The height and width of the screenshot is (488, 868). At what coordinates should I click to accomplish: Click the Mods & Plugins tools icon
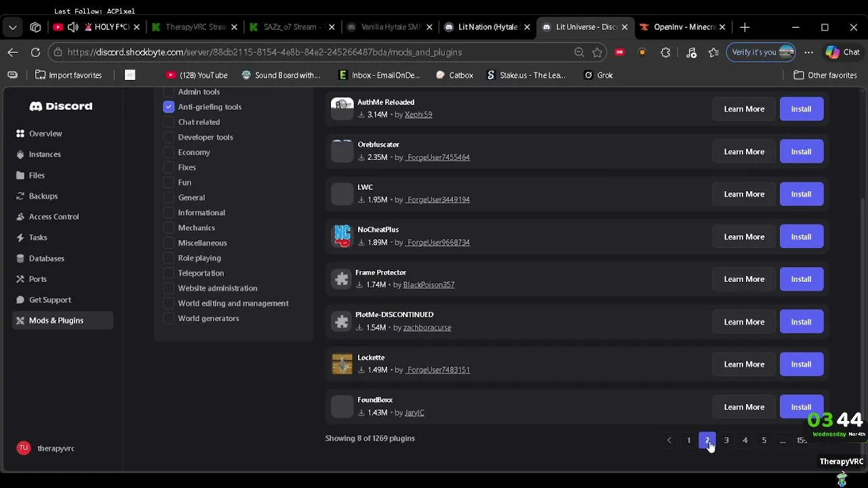pyautogui.click(x=20, y=321)
